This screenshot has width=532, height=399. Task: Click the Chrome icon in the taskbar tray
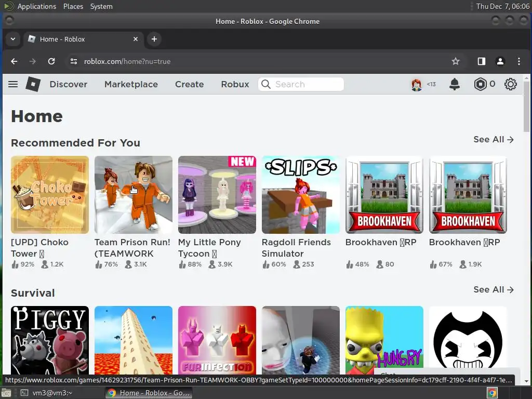click(x=493, y=393)
